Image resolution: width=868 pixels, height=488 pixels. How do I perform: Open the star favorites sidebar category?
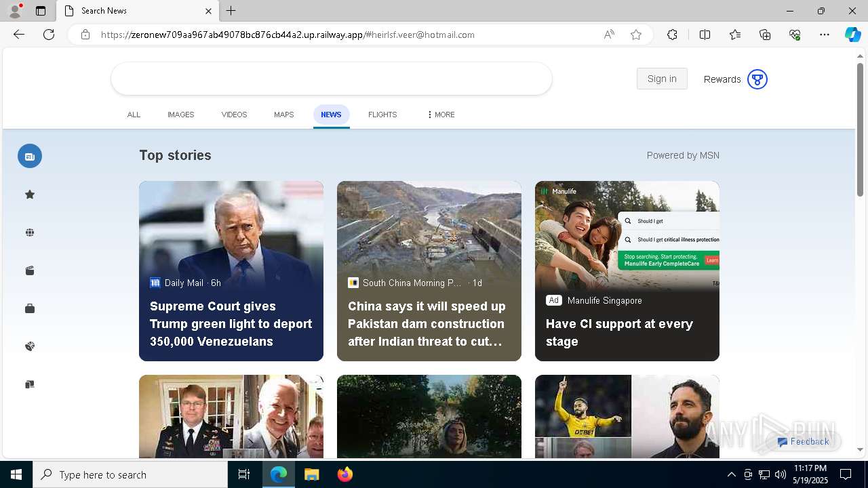coord(30,195)
